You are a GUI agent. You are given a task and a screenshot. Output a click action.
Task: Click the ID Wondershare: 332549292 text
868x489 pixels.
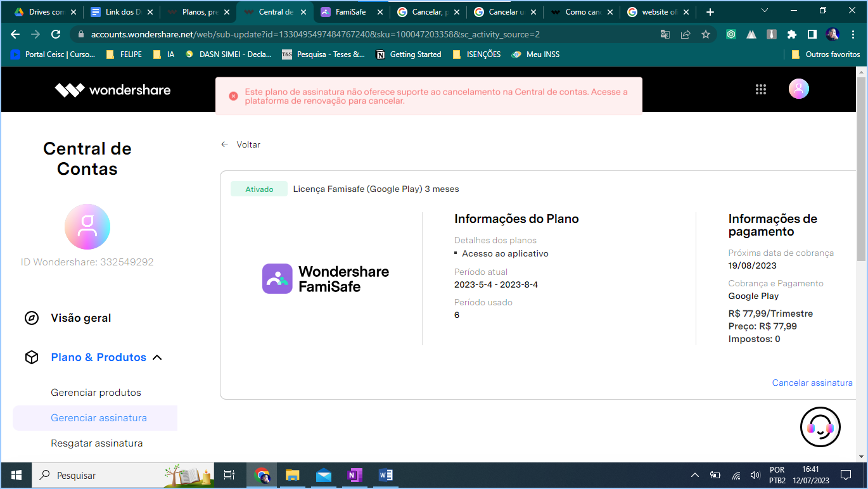click(x=87, y=262)
